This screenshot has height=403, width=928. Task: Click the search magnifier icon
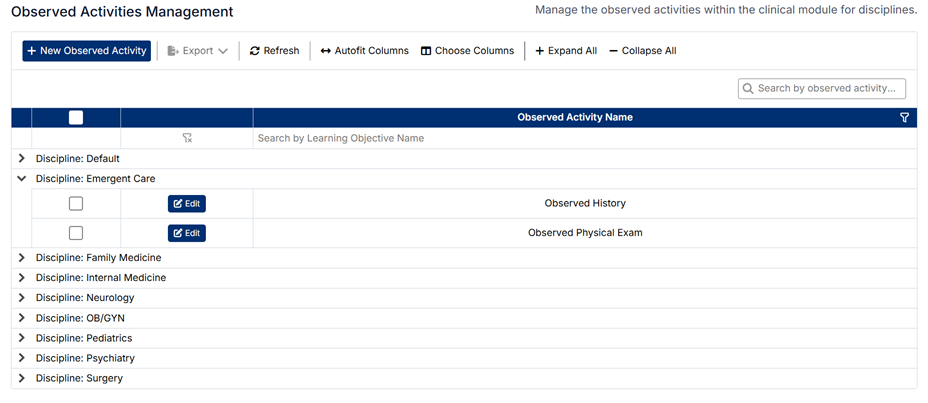point(747,89)
